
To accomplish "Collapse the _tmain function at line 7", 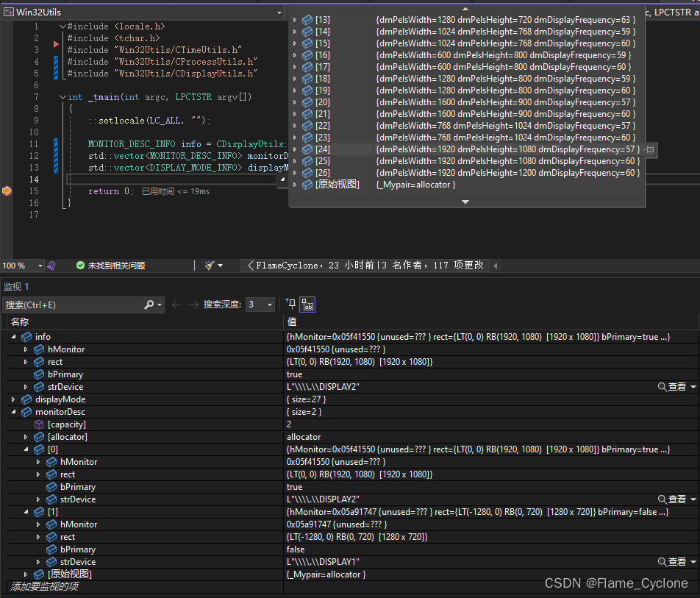I will click(x=63, y=97).
